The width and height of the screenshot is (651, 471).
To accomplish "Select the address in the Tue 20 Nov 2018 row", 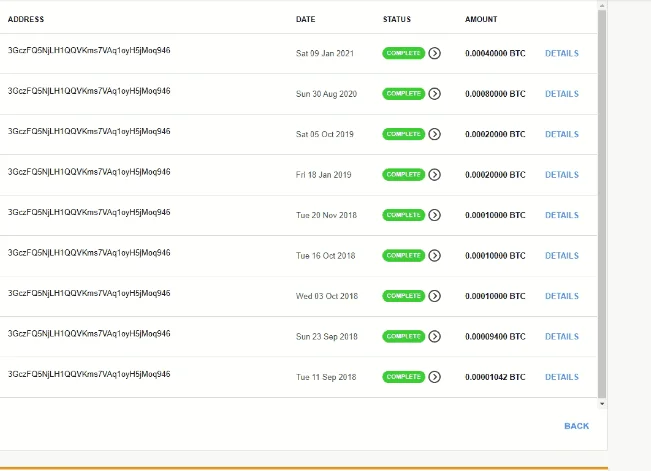I will pyautogui.click(x=89, y=212).
